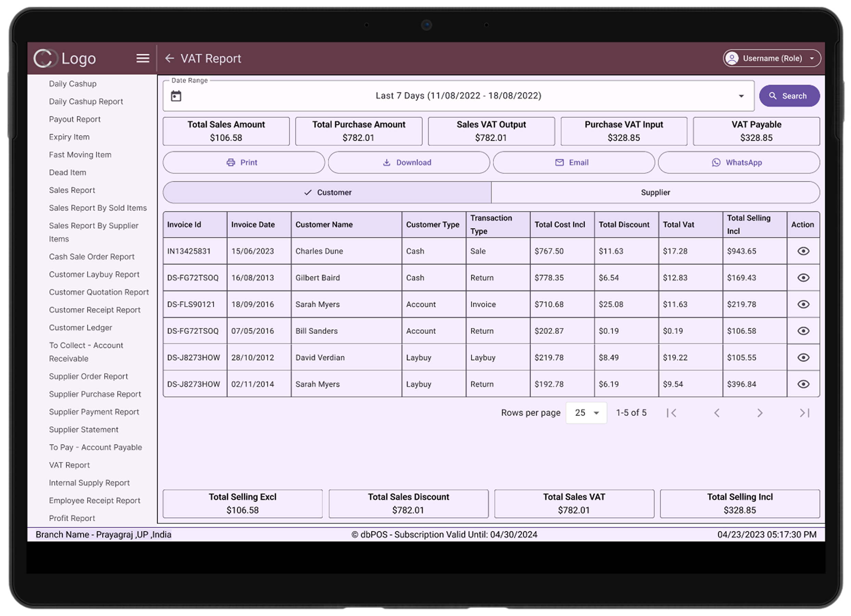Go to the previous page of results
851x616 pixels.
click(717, 413)
